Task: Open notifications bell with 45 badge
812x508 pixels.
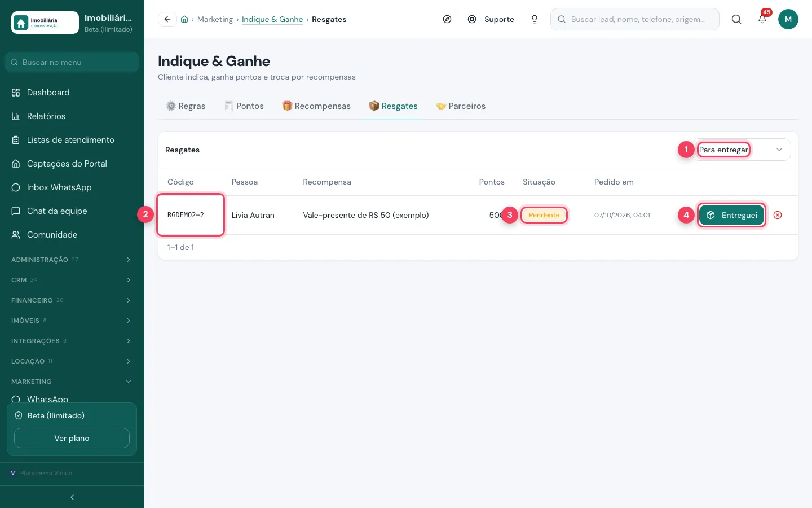Action: 762,19
